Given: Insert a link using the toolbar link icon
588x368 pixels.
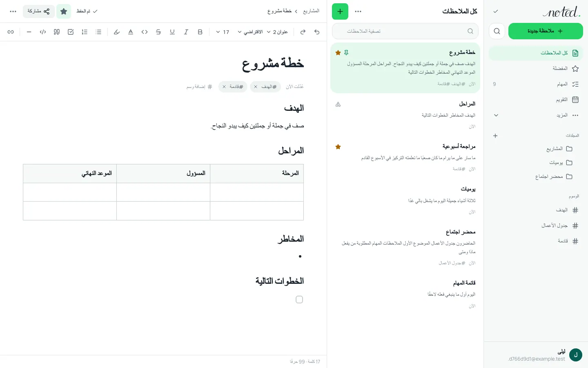Looking at the screenshot, I should (11, 32).
